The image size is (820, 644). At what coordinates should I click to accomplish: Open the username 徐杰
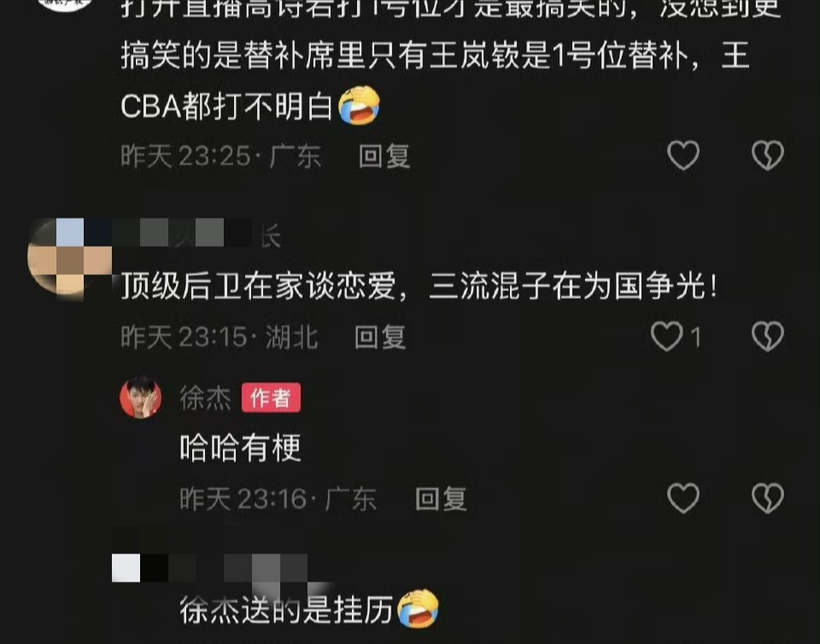pyautogui.click(x=205, y=398)
